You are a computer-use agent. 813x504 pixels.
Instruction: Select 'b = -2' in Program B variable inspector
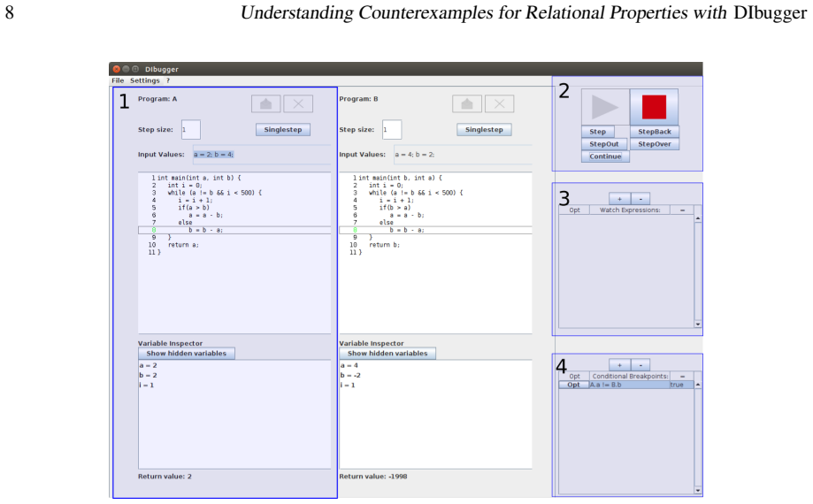[x=350, y=375]
